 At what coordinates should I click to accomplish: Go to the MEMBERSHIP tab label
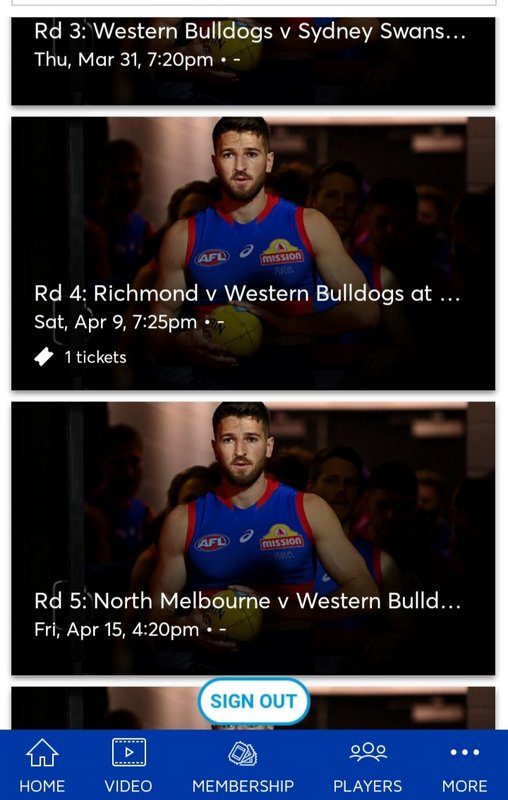243,786
